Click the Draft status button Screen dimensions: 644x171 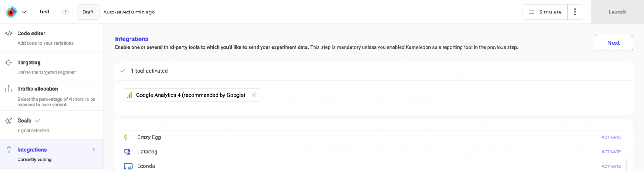click(88, 12)
